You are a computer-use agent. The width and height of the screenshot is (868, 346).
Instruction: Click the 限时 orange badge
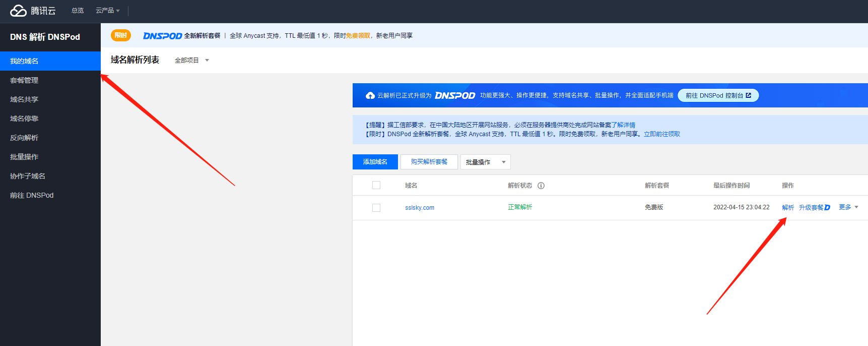[121, 35]
